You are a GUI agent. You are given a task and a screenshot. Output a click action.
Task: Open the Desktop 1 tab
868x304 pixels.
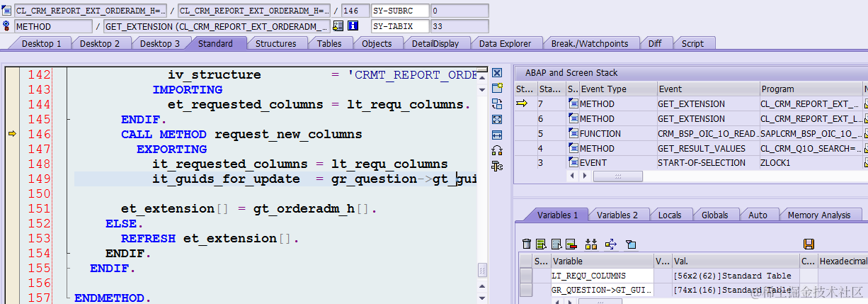[41, 43]
